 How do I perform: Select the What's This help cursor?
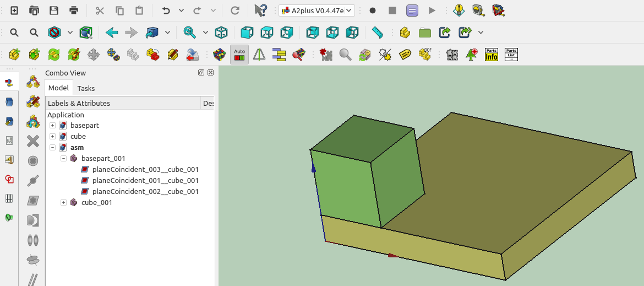(x=260, y=10)
